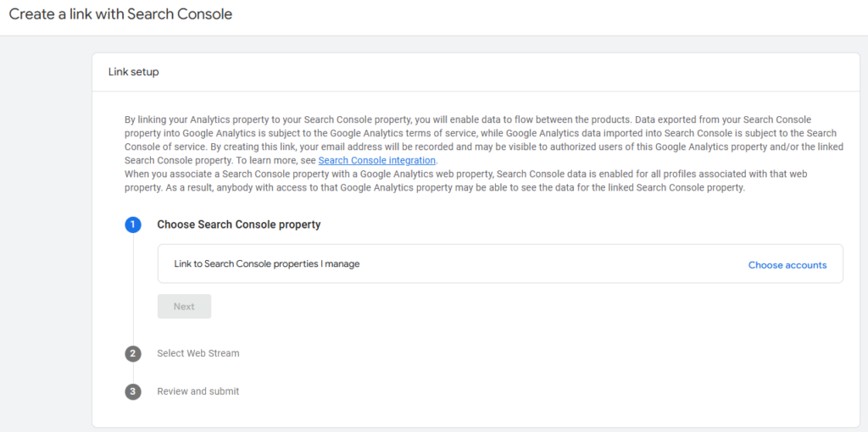
Task: Select step 2 circle icon
Action: (133, 353)
